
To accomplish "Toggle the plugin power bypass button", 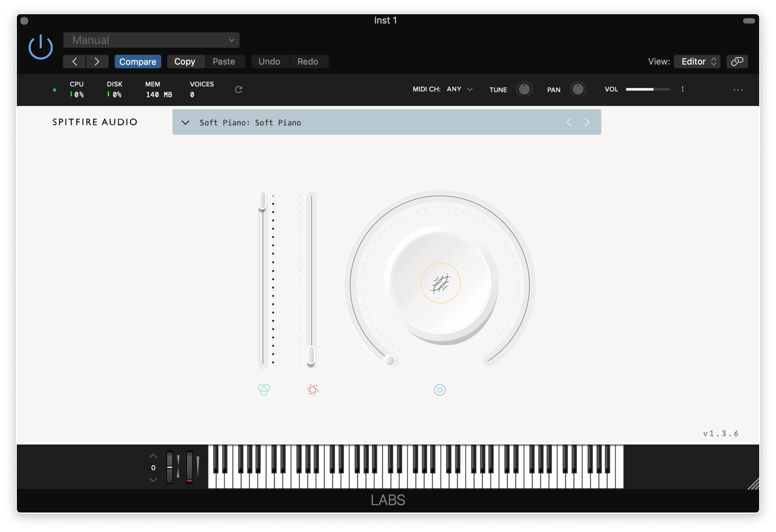I will pyautogui.click(x=40, y=47).
